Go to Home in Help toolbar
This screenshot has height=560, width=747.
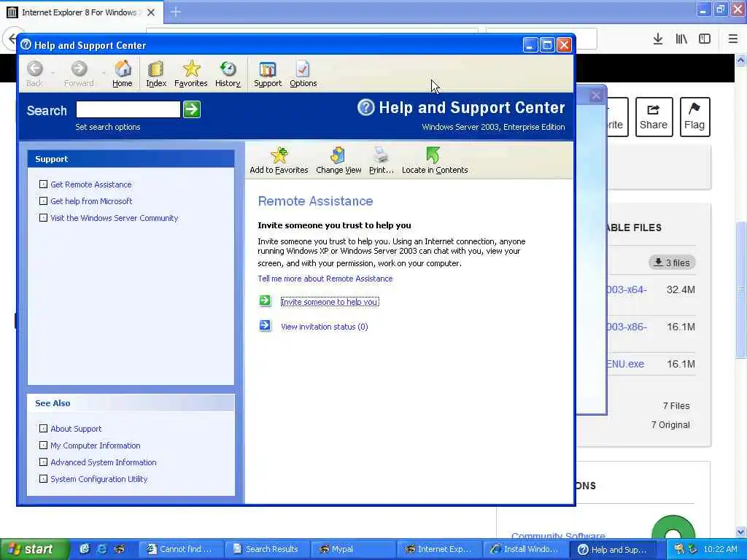pyautogui.click(x=123, y=74)
